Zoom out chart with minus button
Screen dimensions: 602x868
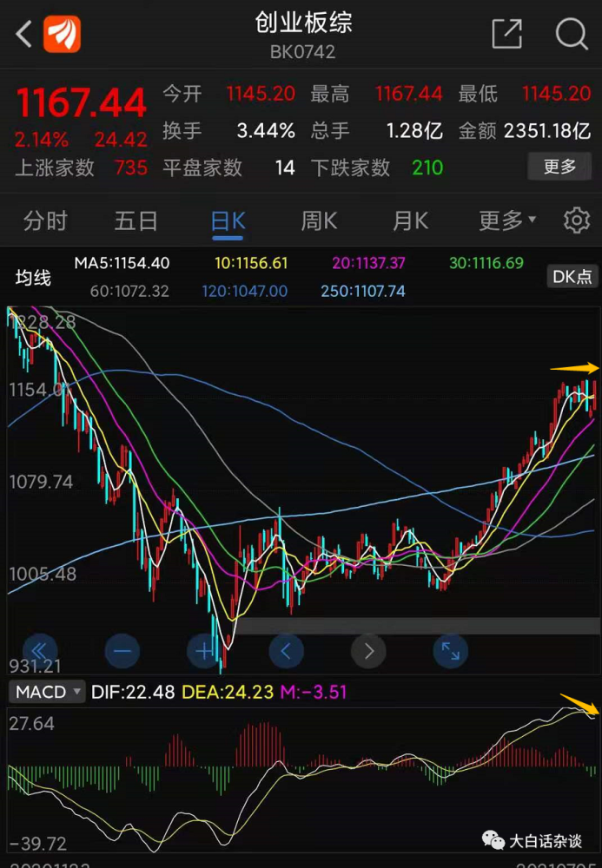[122, 651]
